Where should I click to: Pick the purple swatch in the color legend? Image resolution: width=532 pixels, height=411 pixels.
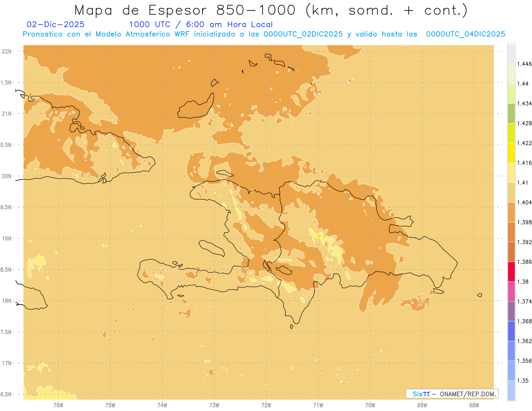(511, 311)
